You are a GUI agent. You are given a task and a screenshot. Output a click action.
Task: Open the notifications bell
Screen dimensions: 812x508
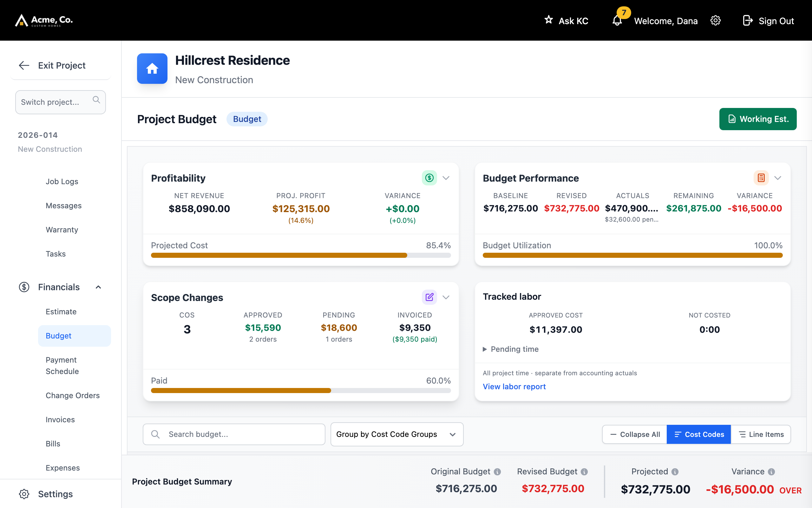pos(617,21)
